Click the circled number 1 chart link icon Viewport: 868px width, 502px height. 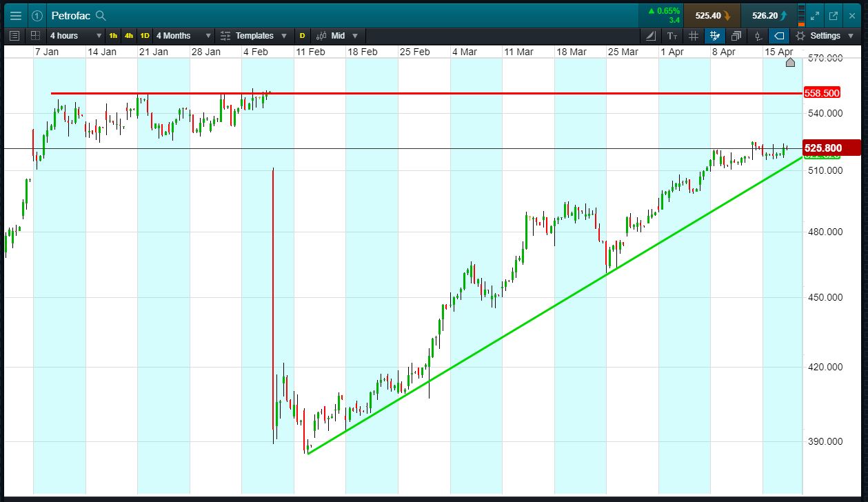coord(37,15)
